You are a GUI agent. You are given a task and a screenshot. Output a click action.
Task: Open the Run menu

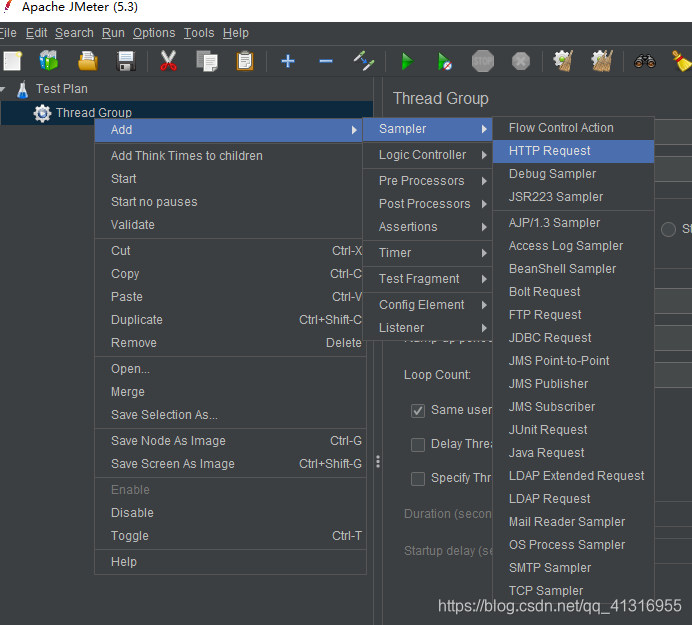tap(113, 33)
